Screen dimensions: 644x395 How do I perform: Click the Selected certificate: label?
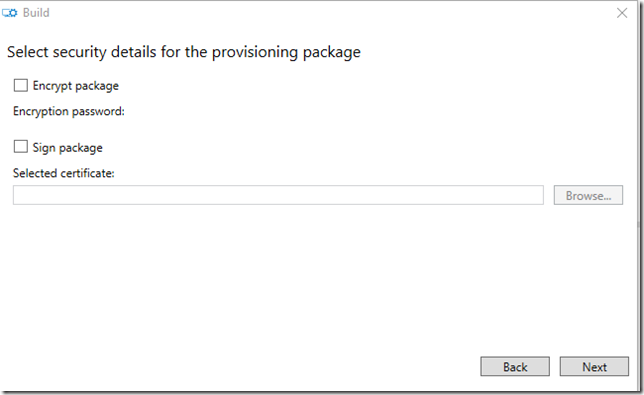(x=64, y=173)
